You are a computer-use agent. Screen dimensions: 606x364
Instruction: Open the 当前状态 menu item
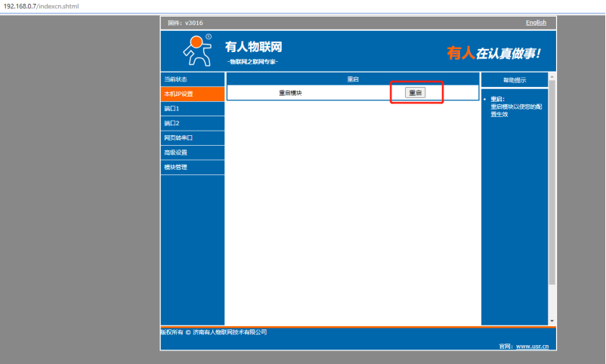[192, 79]
